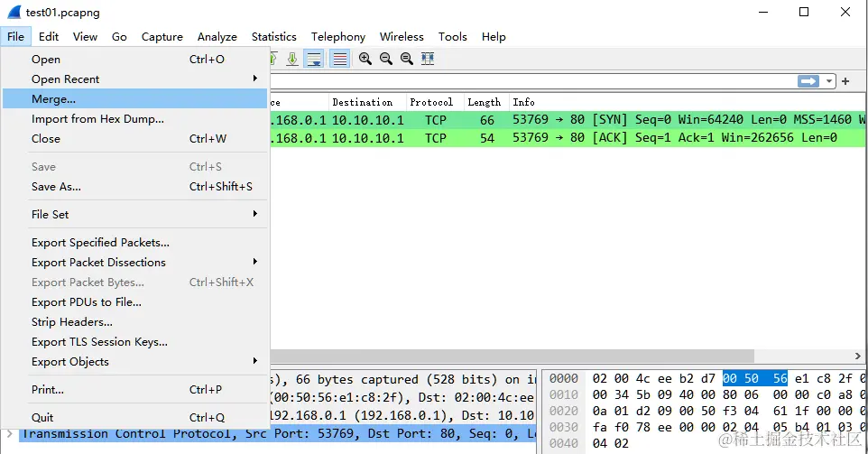This screenshot has width=868, height=454.
Task: Choose Export TLS Session Keys...
Action: click(x=135, y=342)
